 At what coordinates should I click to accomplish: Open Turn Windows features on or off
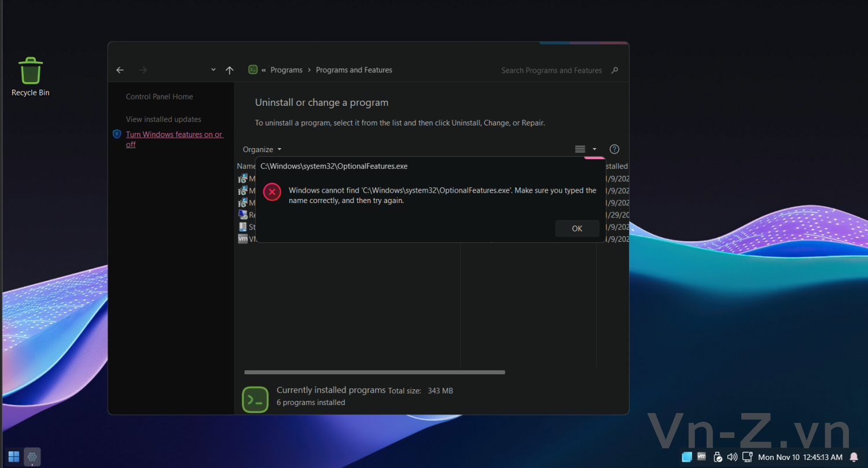(174, 135)
